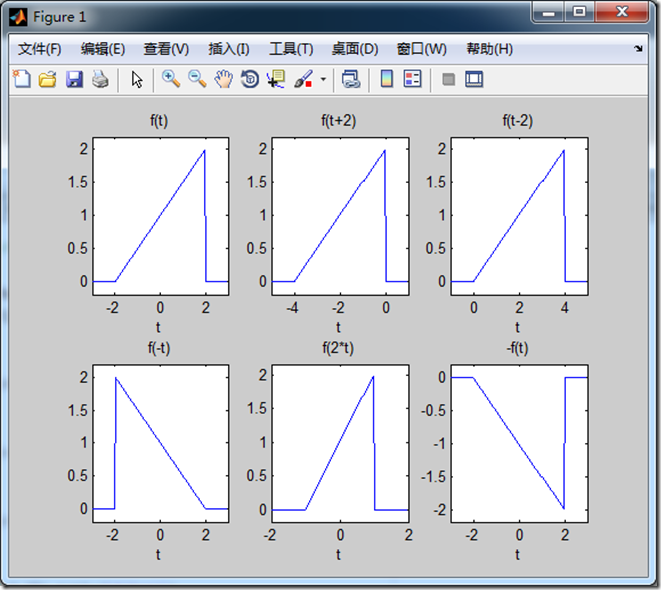The image size is (661, 590).
Task: Click the Hide Plot Tools icon
Action: click(x=449, y=79)
